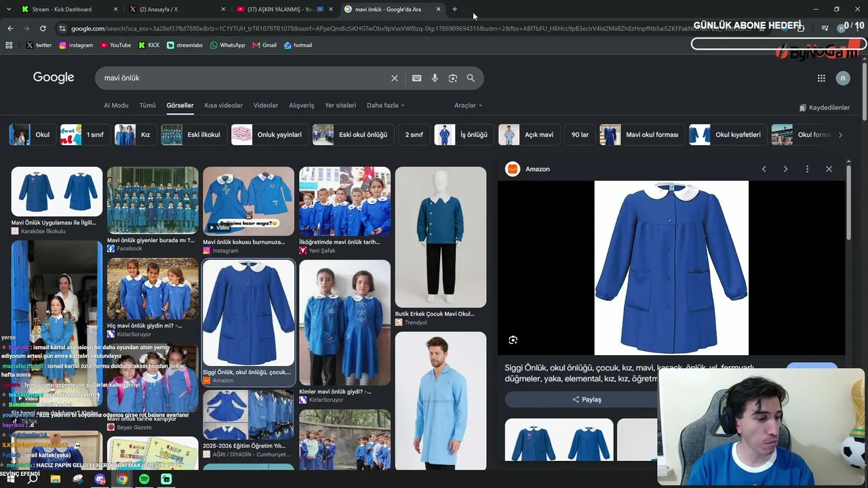Clear the search box with X icon

click(x=394, y=78)
